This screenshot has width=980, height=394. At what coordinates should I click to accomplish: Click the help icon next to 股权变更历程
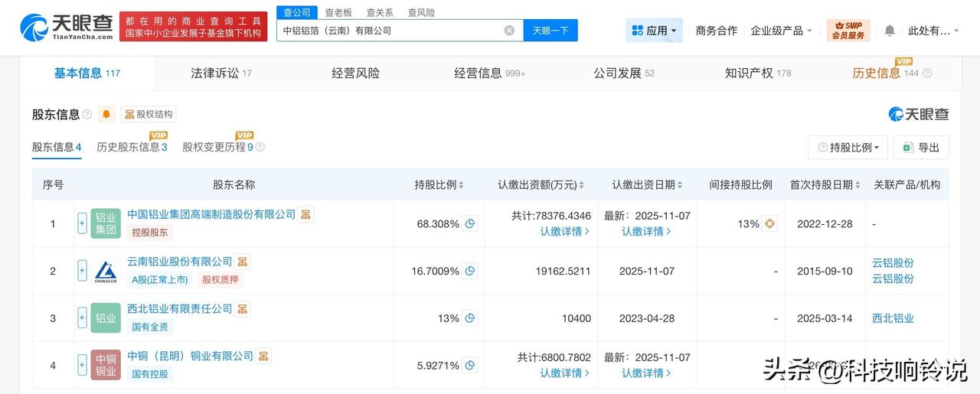click(x=260, y=147)
